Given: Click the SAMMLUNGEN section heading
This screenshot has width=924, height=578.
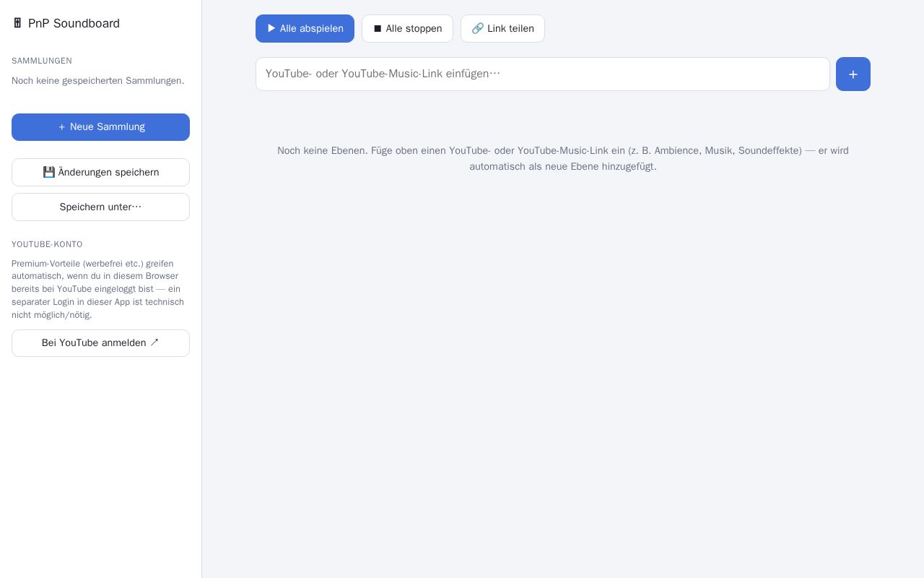Looking at the screenshot, I should [x=42, y=61].
